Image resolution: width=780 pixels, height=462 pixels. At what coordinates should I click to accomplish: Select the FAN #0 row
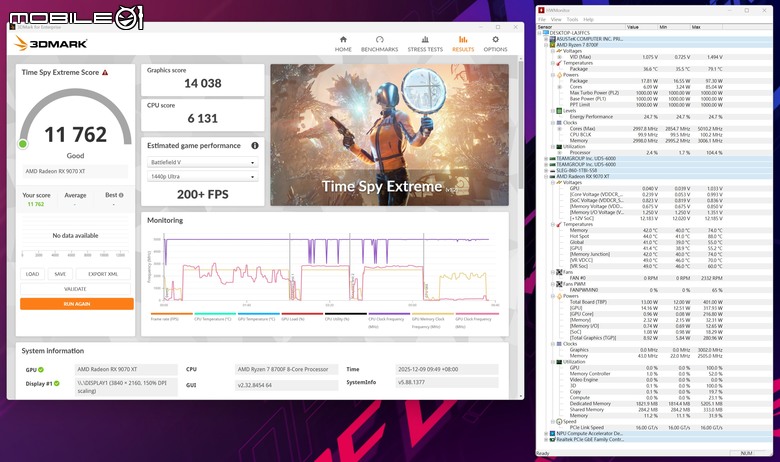(656, 278)
